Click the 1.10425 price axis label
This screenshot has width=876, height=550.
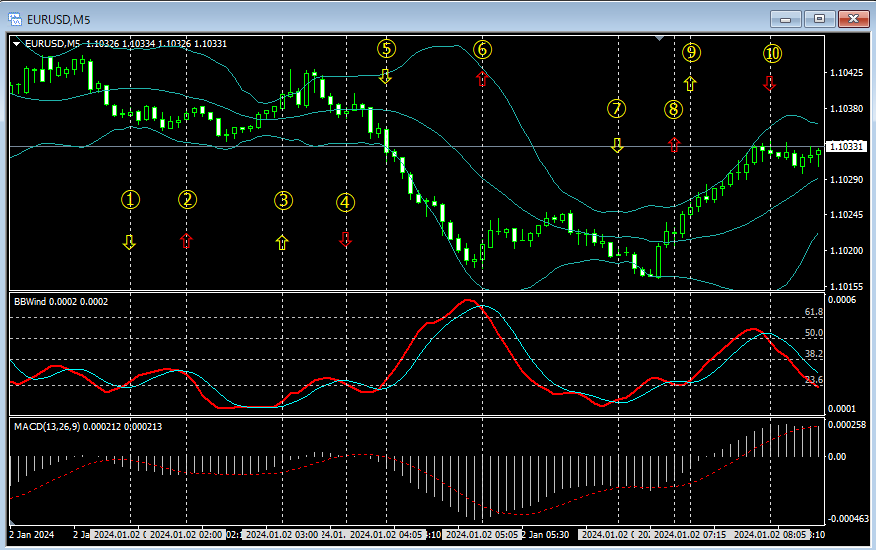click(846, 73)
